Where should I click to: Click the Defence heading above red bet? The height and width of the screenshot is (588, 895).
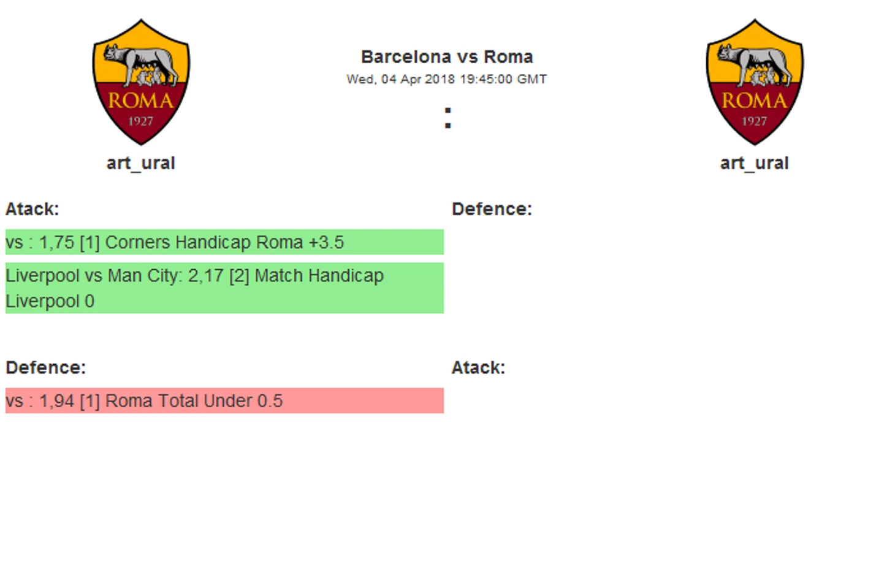[x=46, y=368]
